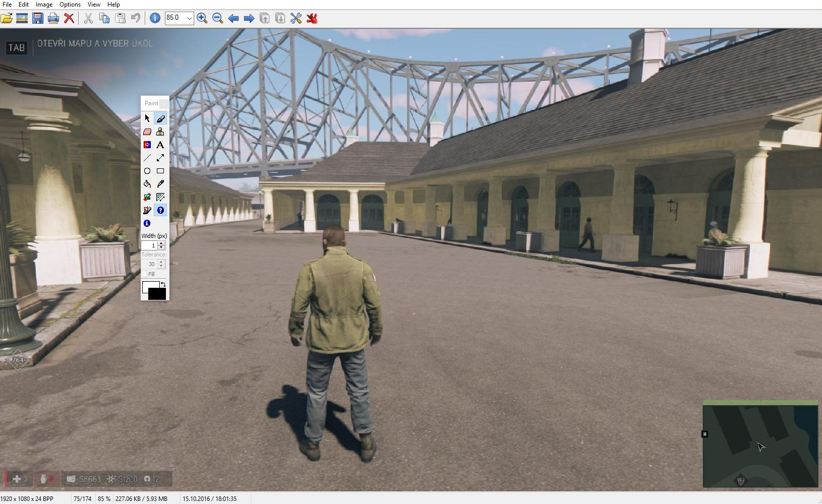Viewport: 822px width, 504px height.
Task: Open the Image menu
Action: [x=44, y=5]
